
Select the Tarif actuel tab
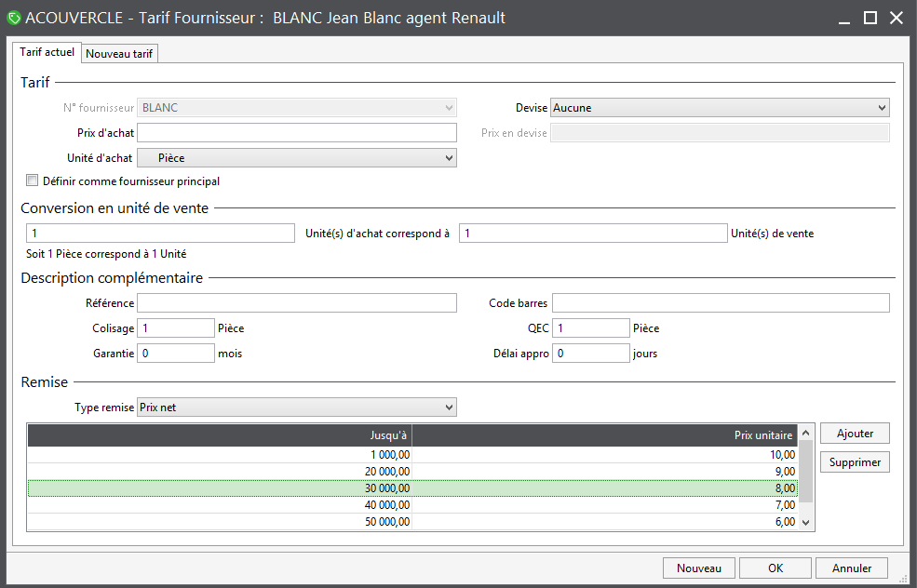[x=47, y=53]
